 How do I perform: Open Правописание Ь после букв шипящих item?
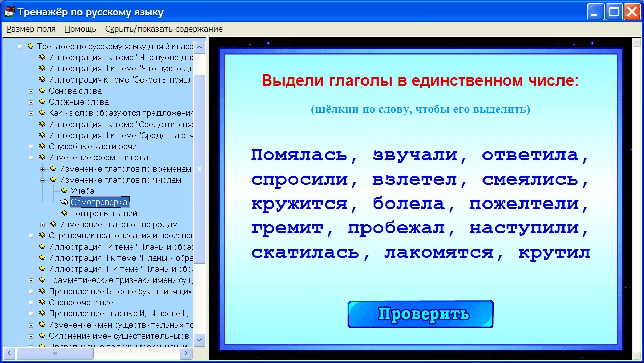click(x=120, y=291)
